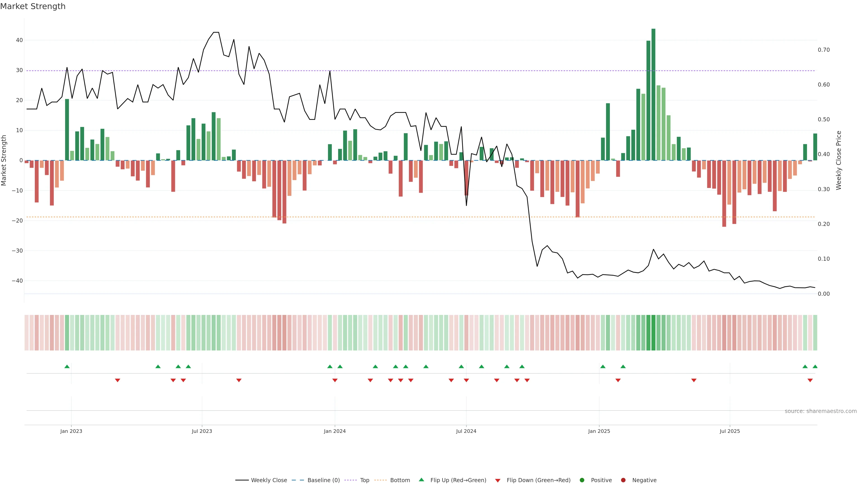Click the Market Strength chart title
Viewport: 868px width, 488px height.
[33, 6]
